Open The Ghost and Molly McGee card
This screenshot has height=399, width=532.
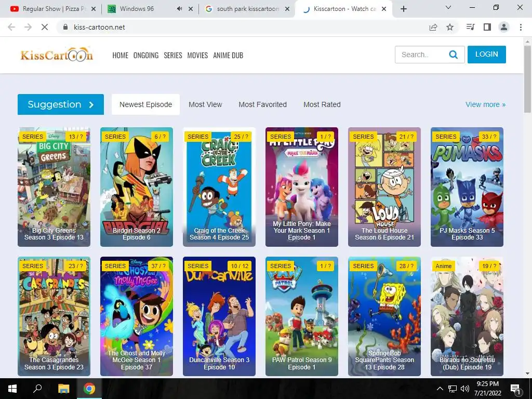137,316
